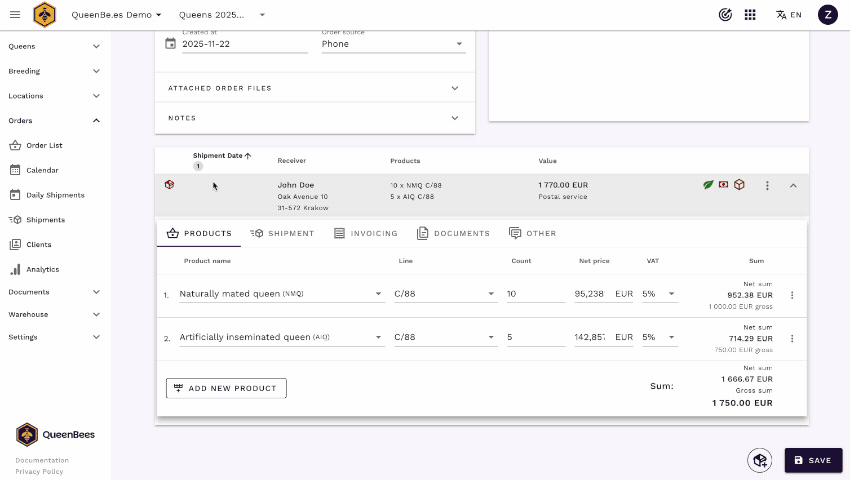Click the Z user avatar
This screenshot has width=850, height=480.
pyautogui.click(x=827, y=15)
